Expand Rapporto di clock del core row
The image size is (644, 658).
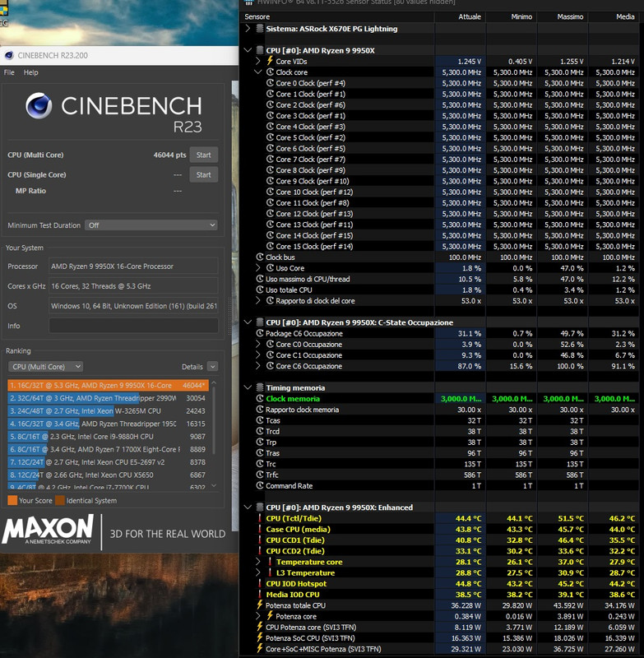pos(258,300)
